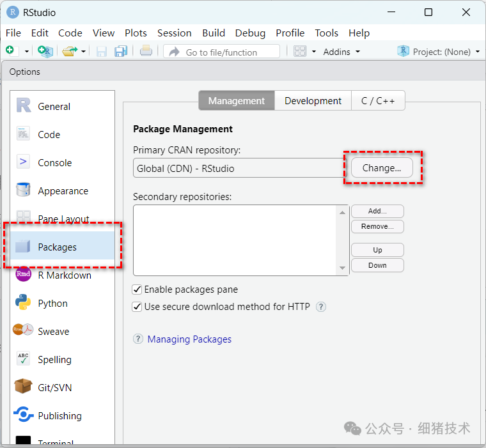Click the Save All icon

[x=121, y=51]
